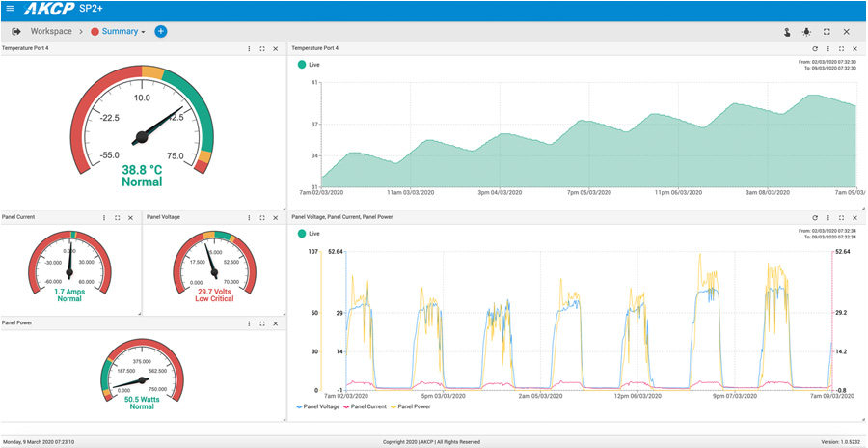Click the exit workspace arrow icon

pyautogui.click(x=16, y=32)
